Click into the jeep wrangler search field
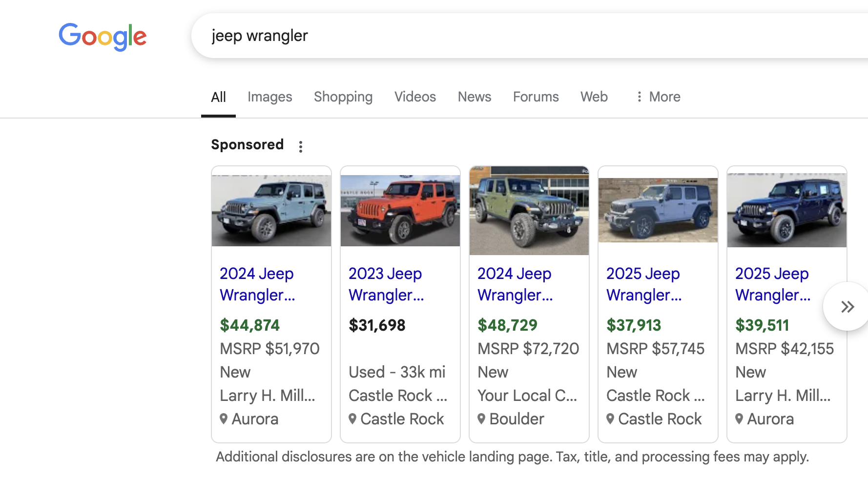This screenshot has height=478, width=868. (x=439, y=36)
